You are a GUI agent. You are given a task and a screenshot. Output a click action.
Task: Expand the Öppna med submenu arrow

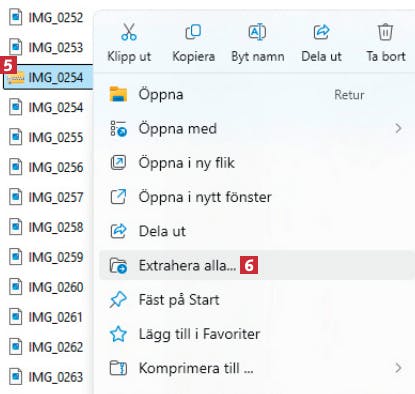tap(398, 128)
